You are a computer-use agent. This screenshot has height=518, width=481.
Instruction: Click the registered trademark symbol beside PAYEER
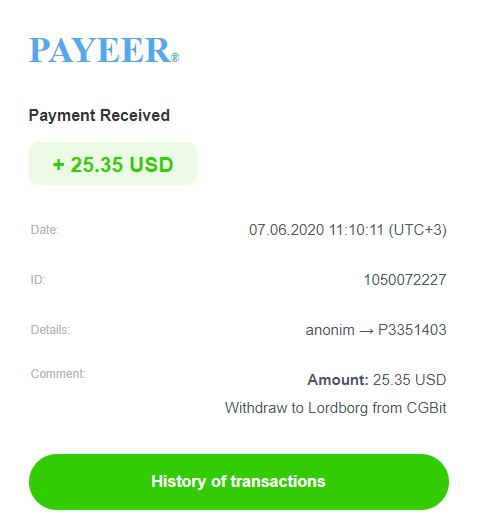175,58
